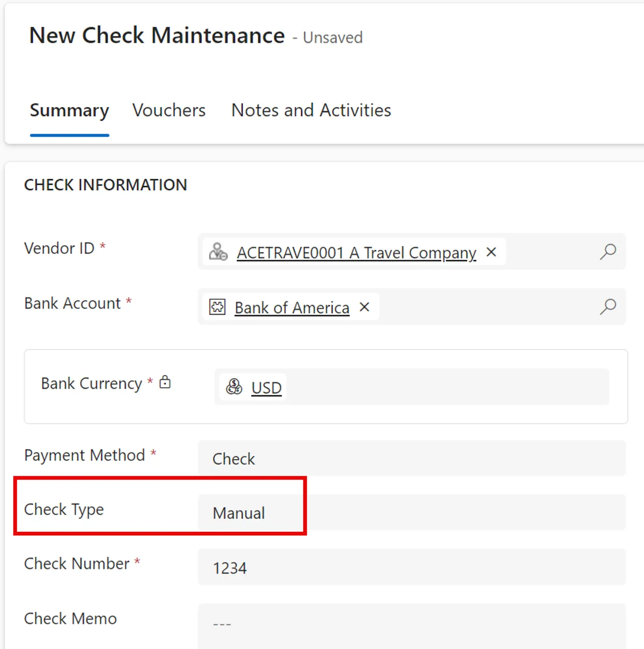
Task: Open the Payment Method dropdown showing Check
Action: [413, 458]
